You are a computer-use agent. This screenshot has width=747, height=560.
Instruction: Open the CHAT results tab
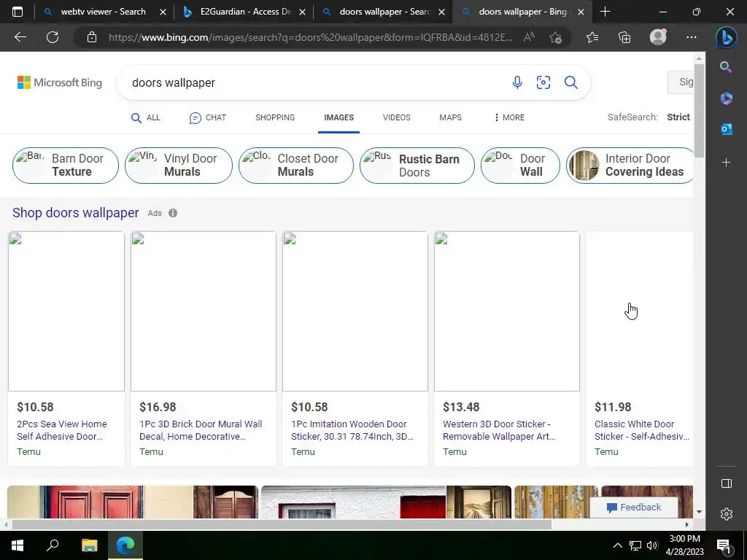[207, 117]
